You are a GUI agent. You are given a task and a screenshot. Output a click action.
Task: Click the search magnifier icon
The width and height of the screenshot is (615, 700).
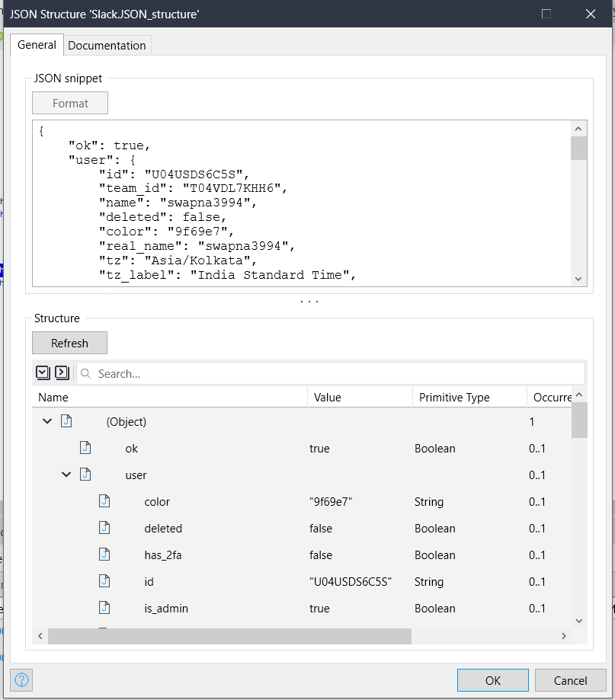coord(86,373)
